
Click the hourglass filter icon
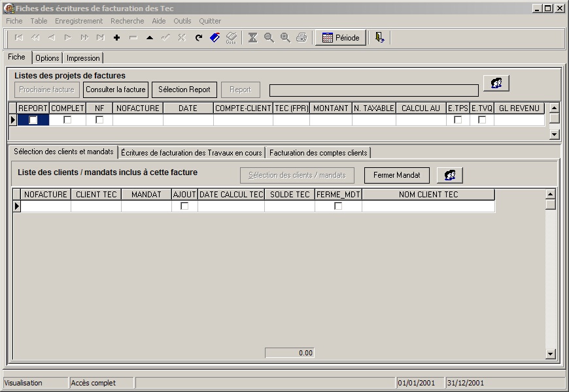(252, 38)
